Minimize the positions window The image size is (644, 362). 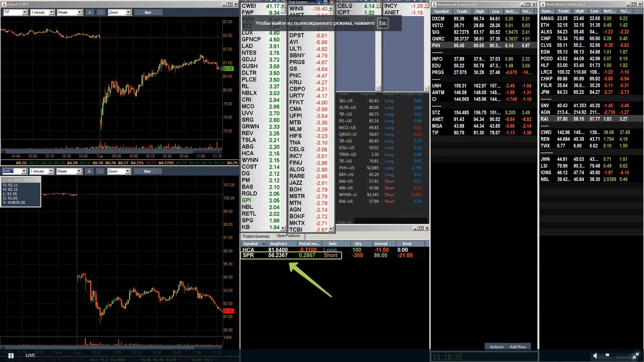pyautogui.click(x=415, y=228)
